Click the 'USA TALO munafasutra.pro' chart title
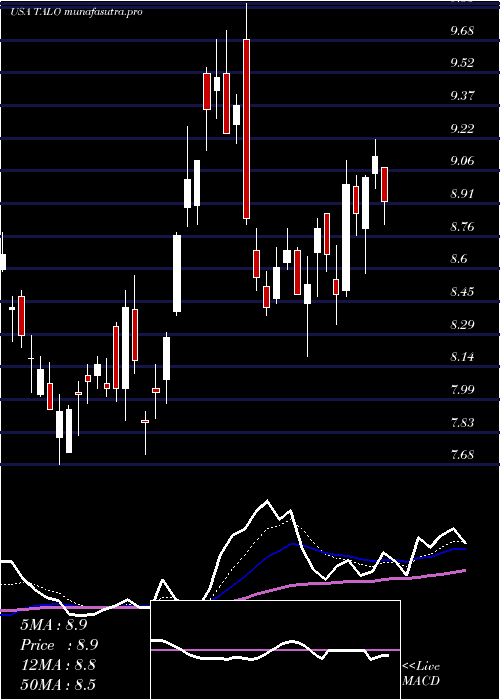 tap(76, 12)
